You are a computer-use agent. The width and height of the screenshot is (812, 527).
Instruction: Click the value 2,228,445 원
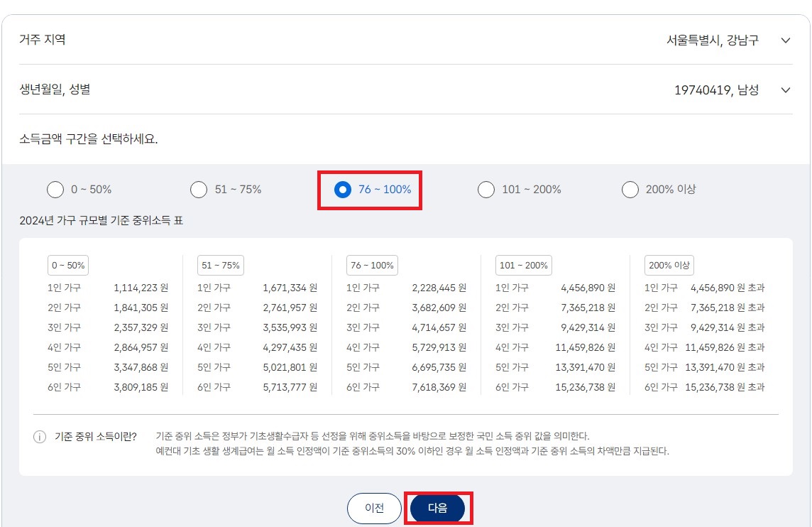pos(439,288)
